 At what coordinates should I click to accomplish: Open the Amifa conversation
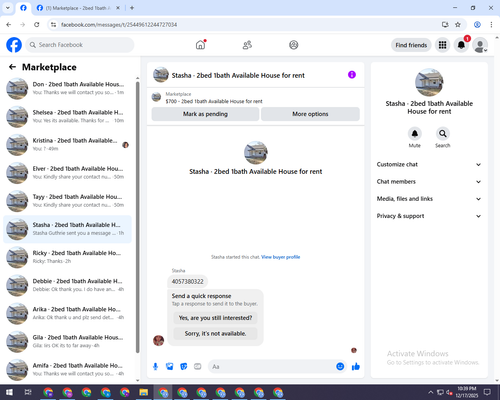tap(68, 369)
